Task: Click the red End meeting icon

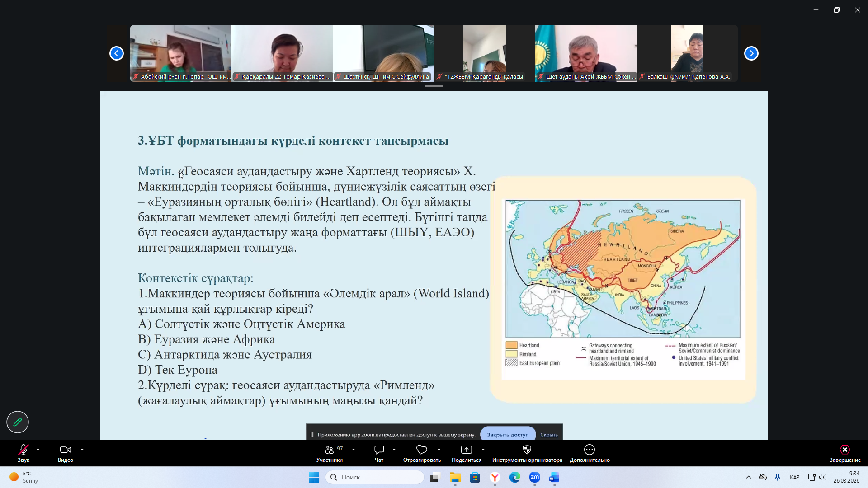Action: [x=844, y=450]
